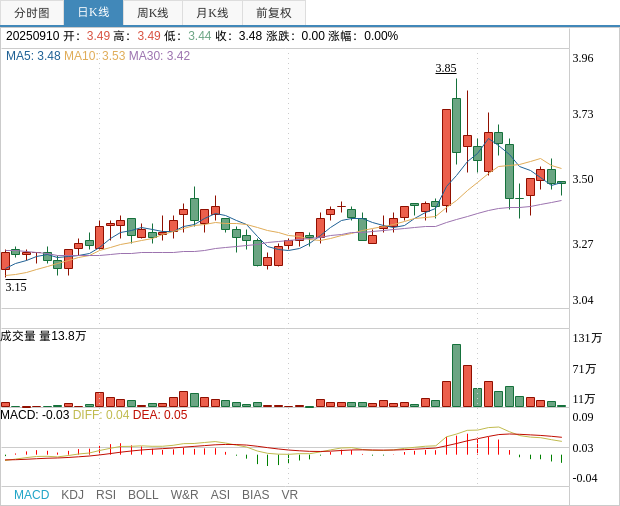Click the MA5: 3.48 legend
The height and width of the screenshot is (506, 620).
click(33, 56)
